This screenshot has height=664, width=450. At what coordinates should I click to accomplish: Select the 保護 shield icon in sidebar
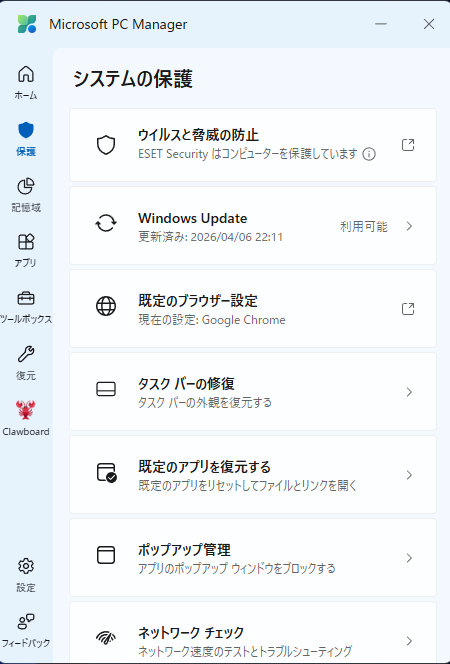[26, 130]
